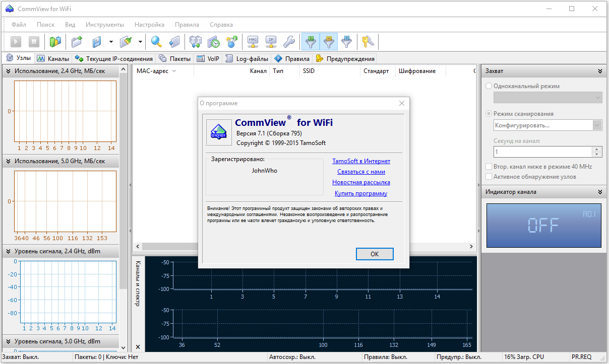Image resolution: width=609 pixels, height=364 pixels.
Task: Open the Файл menu
Action: click(x=19, y=24)
